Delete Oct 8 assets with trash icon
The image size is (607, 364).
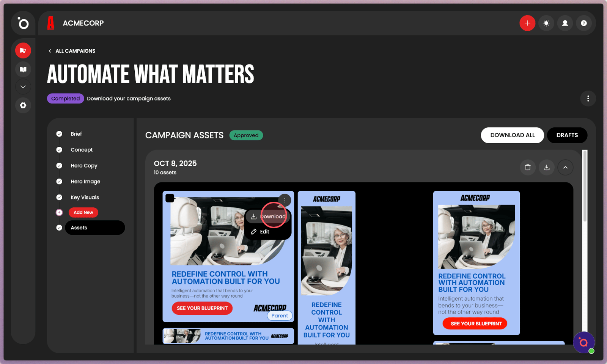[528, 167]
